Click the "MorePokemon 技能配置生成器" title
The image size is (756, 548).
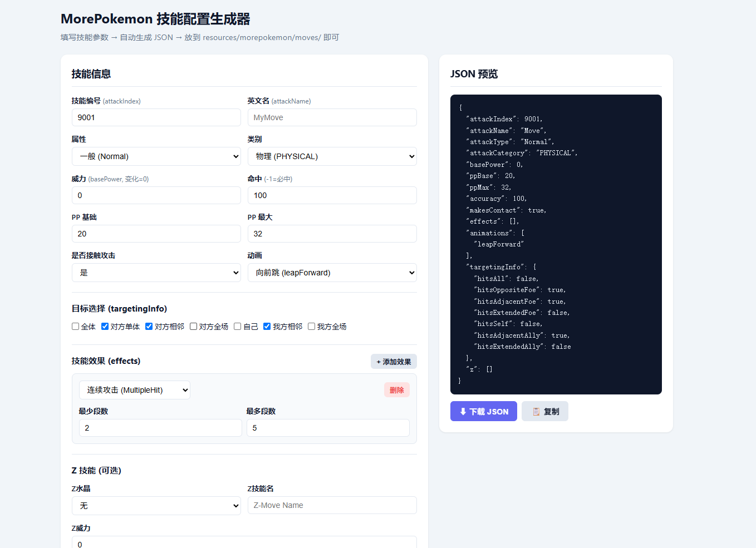(155, 19)
